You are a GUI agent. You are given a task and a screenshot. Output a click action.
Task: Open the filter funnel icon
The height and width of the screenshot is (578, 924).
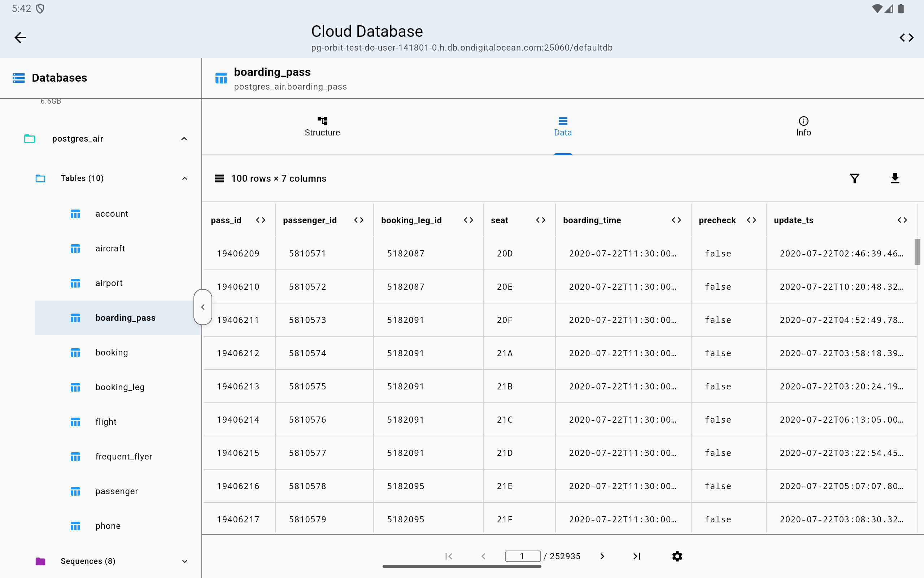click(854, 178)
